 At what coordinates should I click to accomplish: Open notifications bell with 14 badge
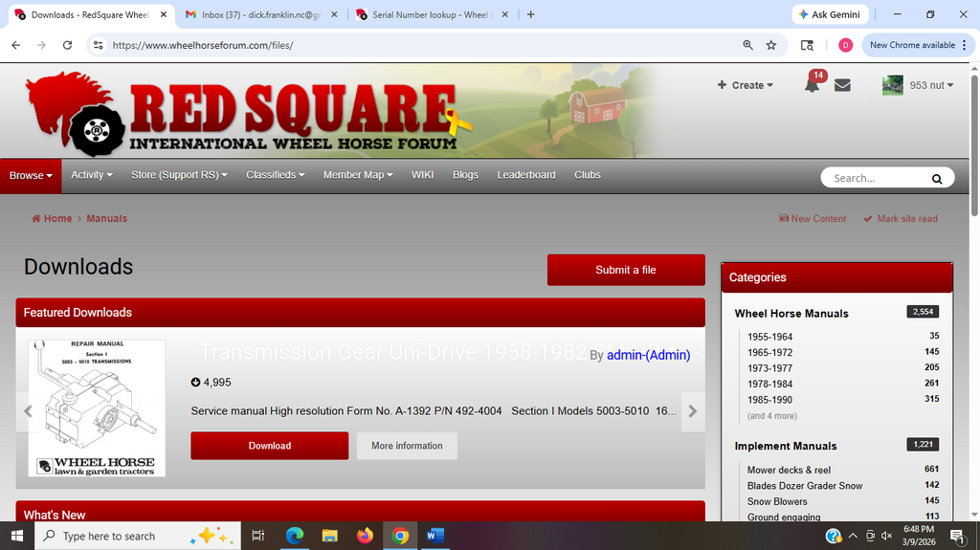pos(813,84)
